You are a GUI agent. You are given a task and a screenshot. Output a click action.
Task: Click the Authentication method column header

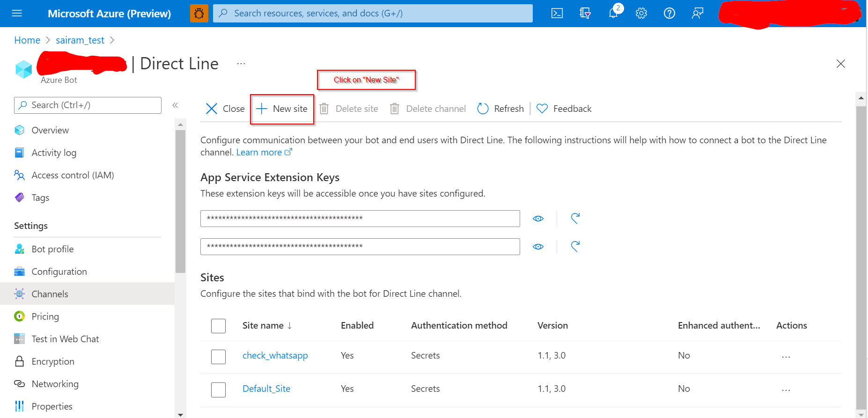tap(459, 325)
